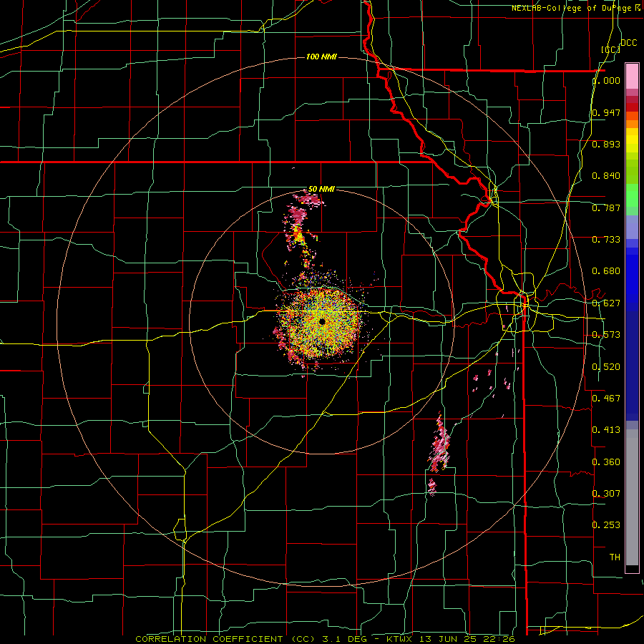
Task: Click the 0.413 scale value
Action: pyautogui.click(x=606, y=430)
